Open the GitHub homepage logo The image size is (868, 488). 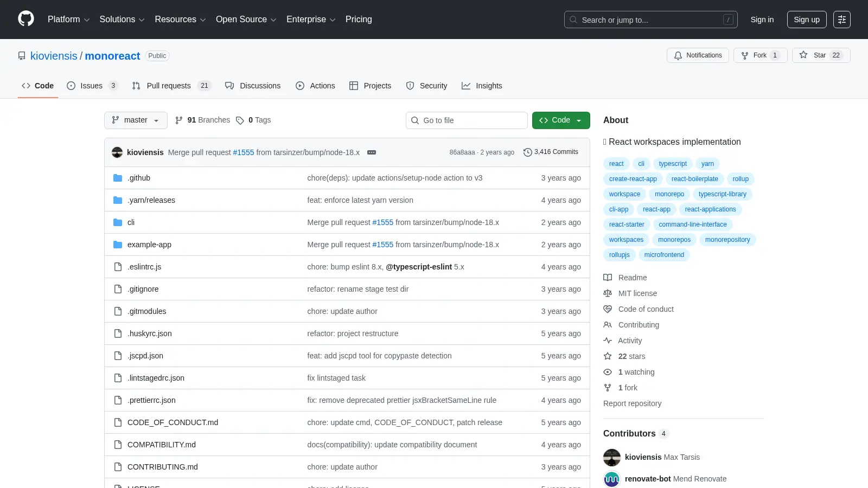(x=26, y=19)
